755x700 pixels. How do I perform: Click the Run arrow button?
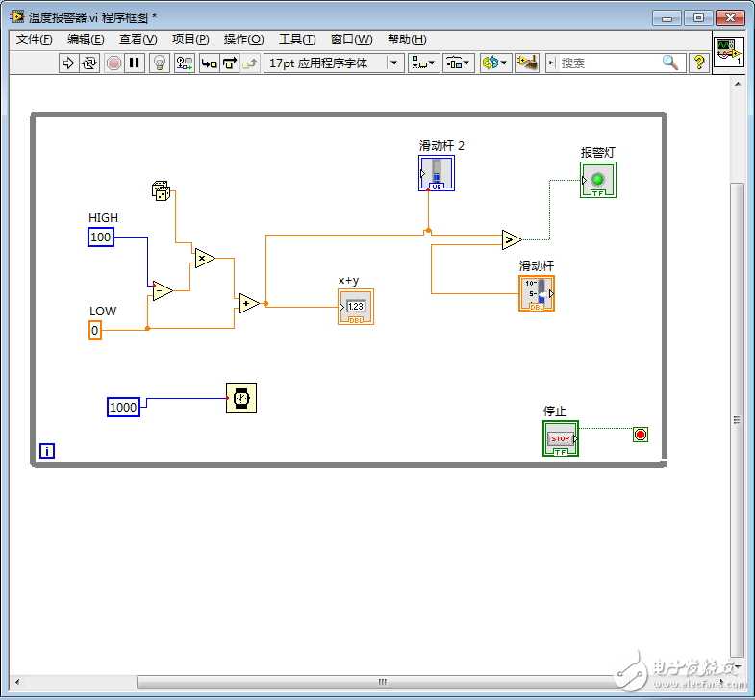[x=68, y=63]
